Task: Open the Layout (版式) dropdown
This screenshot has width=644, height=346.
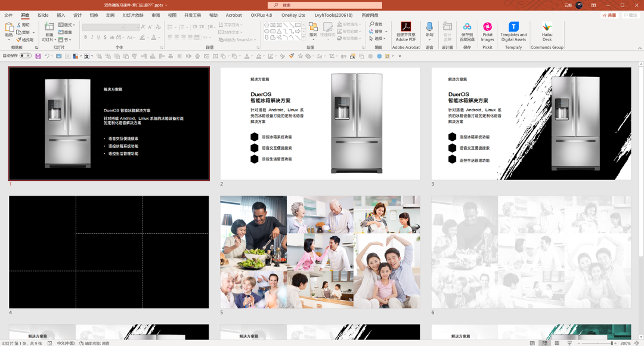Action: 67,25
